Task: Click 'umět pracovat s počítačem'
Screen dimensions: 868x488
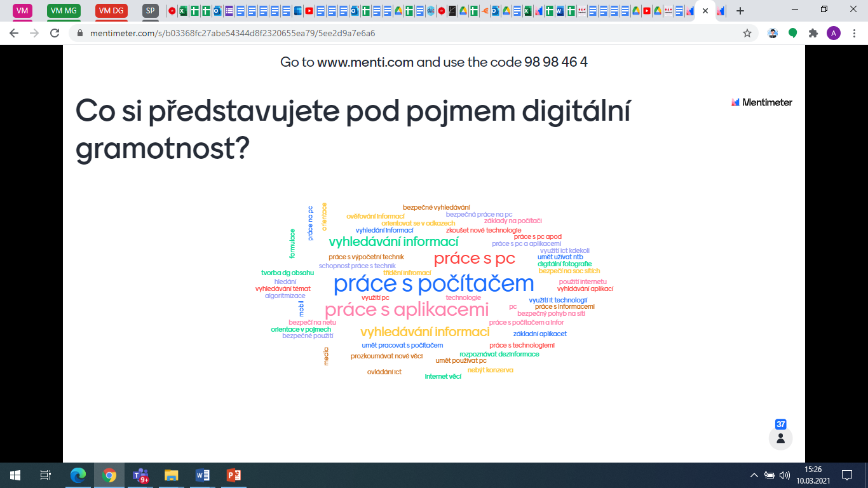Action: click(x=402, y=345)
